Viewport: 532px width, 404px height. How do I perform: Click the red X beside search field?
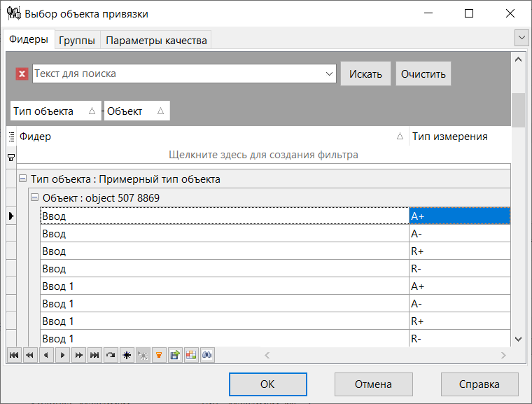tap(22, 74)
